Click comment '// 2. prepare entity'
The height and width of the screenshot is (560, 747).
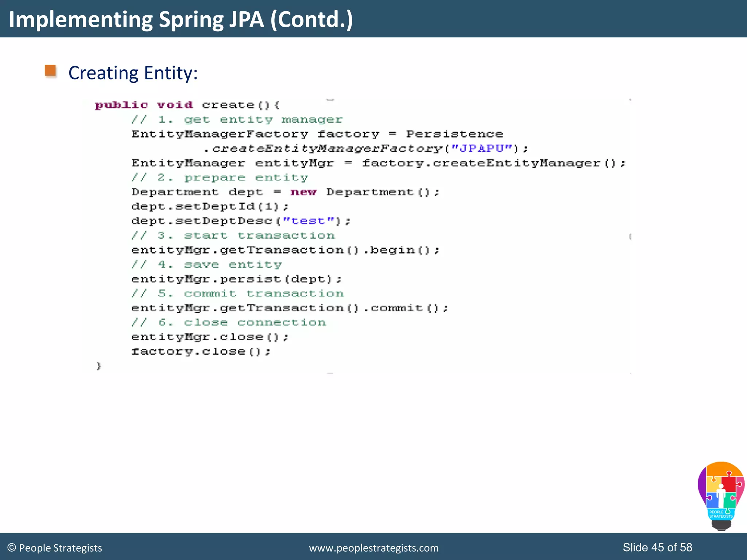[x=220, y=178]
